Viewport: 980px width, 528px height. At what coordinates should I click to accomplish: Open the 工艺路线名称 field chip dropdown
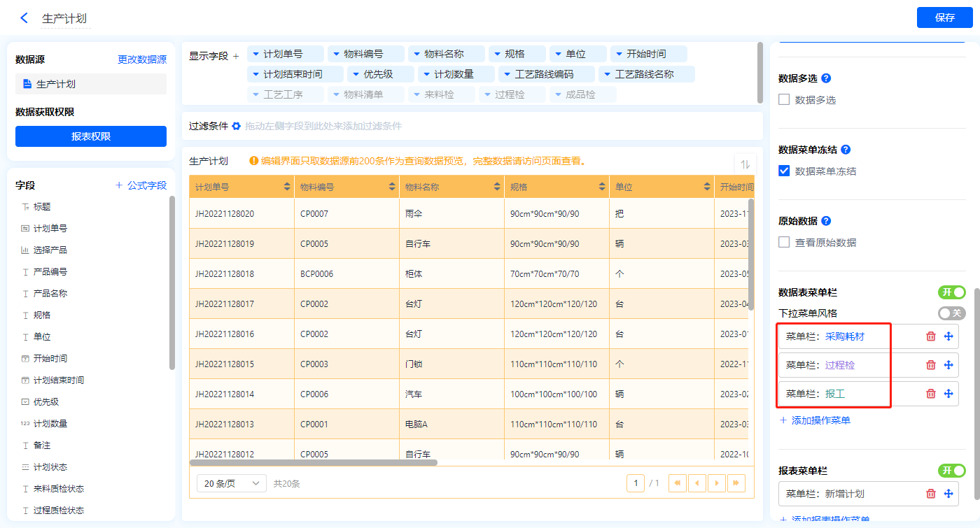607,74
